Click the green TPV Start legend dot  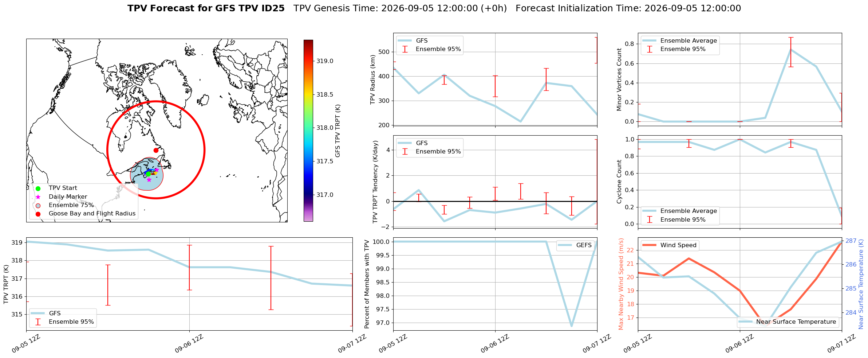38,188
